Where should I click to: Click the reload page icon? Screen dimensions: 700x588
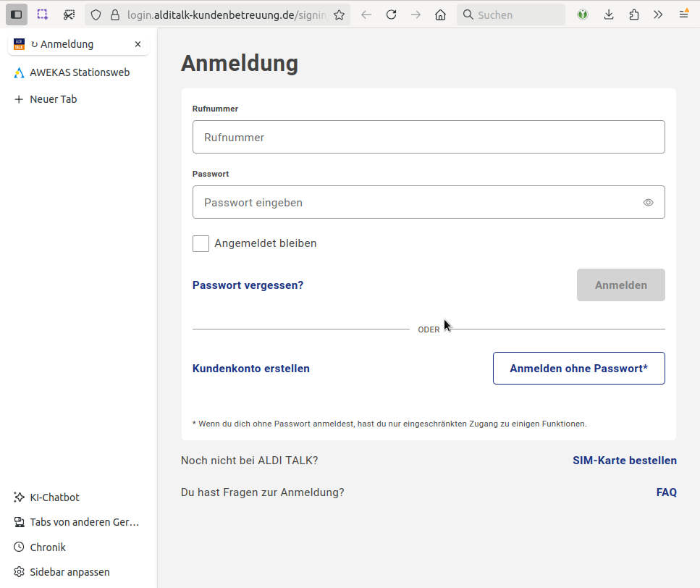click(x=391, y=14)
